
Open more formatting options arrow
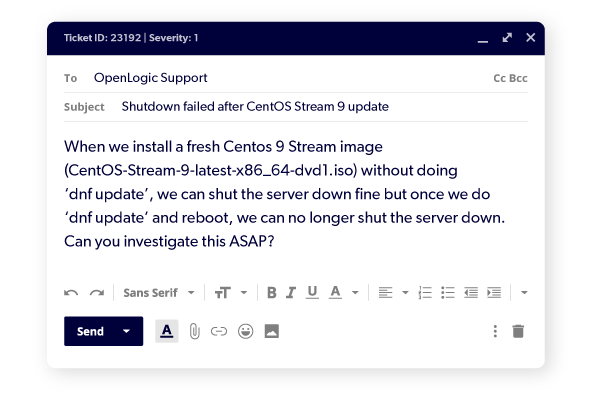tap(524, 293)
